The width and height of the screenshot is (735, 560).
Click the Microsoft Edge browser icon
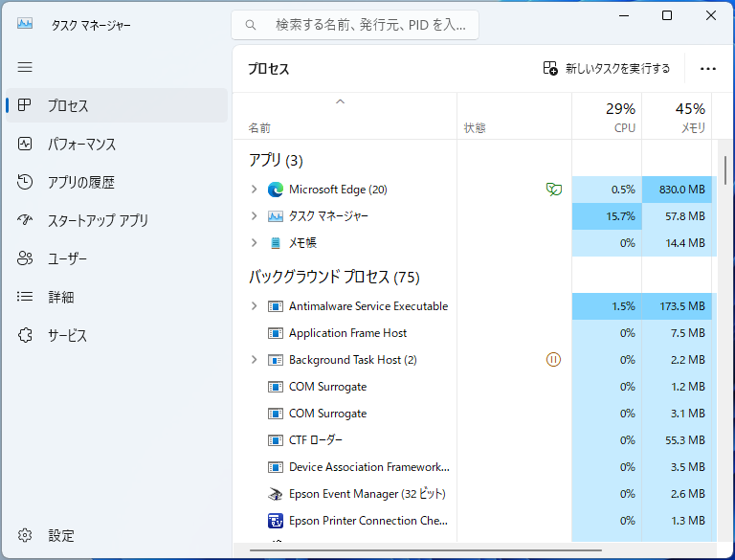(x=276, y=190)
